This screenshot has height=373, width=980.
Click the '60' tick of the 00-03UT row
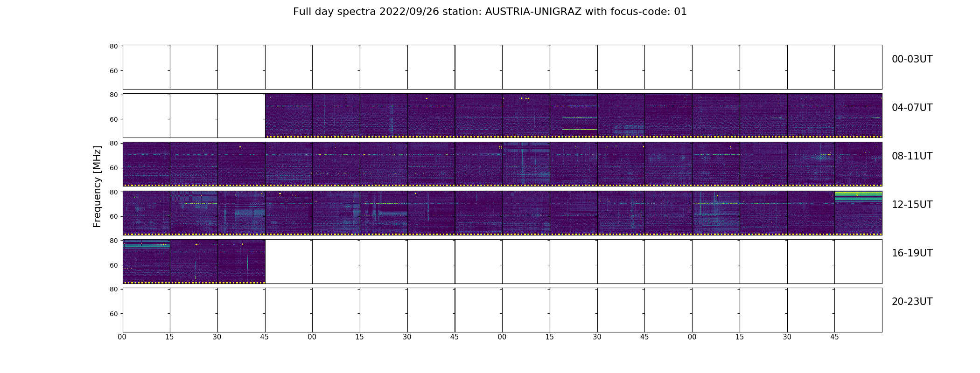[113, 71]
